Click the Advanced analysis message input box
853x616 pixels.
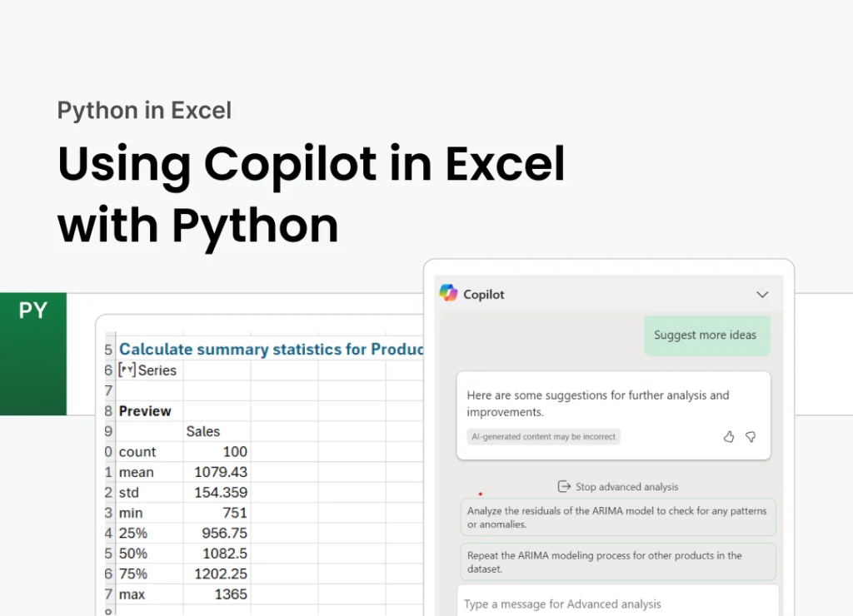[x=618, y=604]
